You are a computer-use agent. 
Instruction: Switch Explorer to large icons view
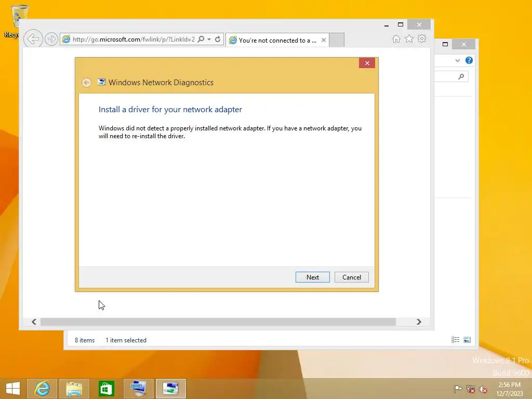pos(467,340)
